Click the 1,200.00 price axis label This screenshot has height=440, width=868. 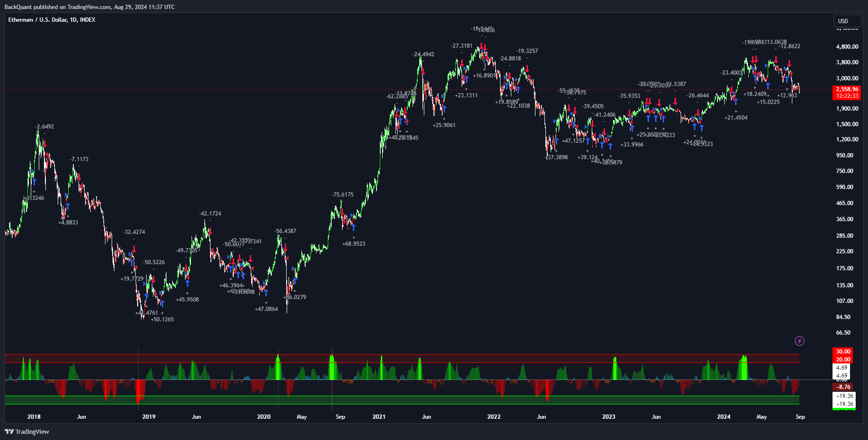click(847, 139)
